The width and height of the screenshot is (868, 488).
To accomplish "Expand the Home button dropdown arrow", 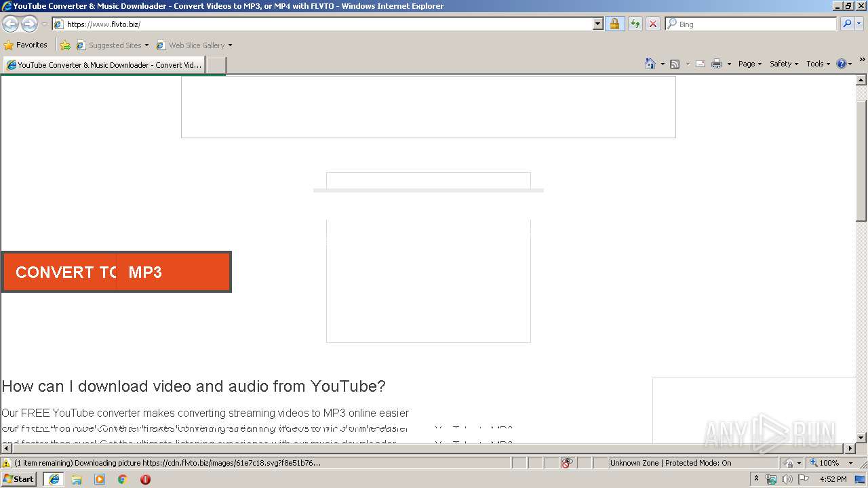I will pyautogui.click(x=663, y=64).
